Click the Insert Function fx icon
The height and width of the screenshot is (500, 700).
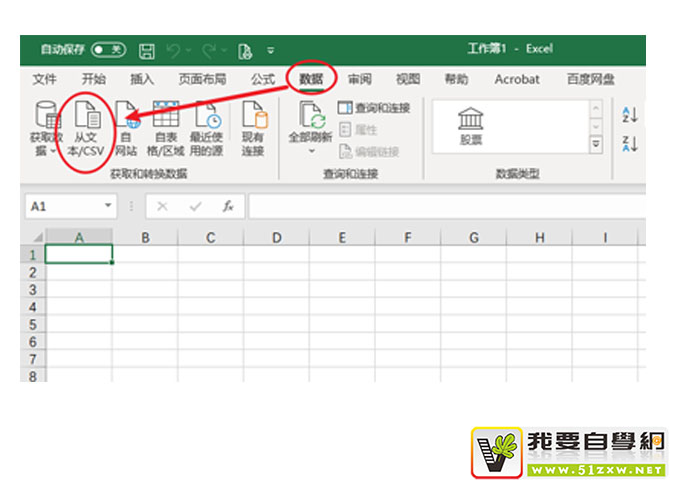[x=228, y=206]
